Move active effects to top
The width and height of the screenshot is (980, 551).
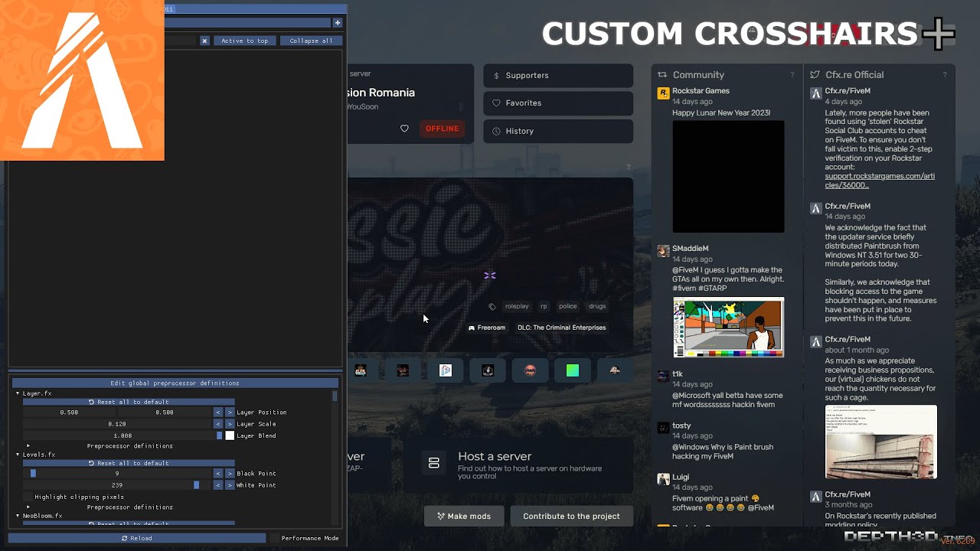(x=244, y=41)
